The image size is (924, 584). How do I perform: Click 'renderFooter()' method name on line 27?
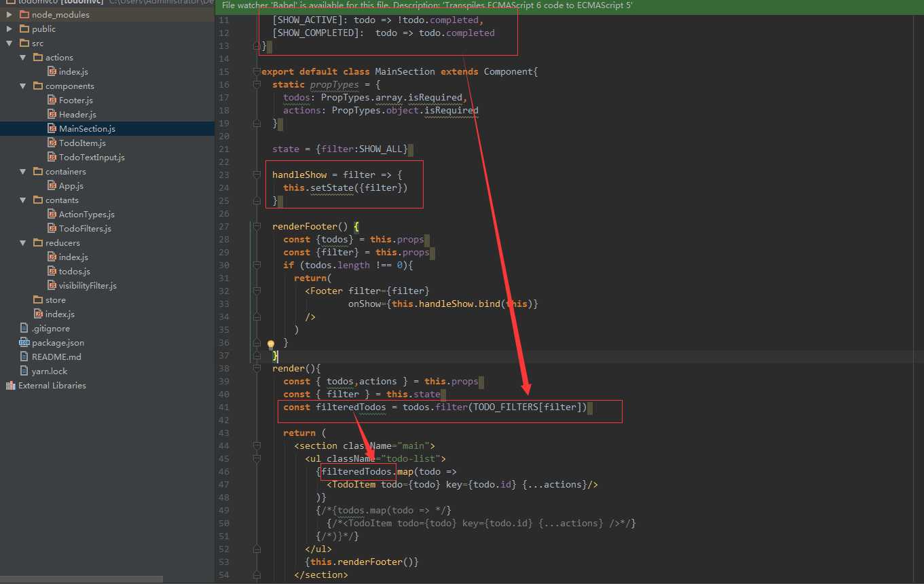point(310,226)
